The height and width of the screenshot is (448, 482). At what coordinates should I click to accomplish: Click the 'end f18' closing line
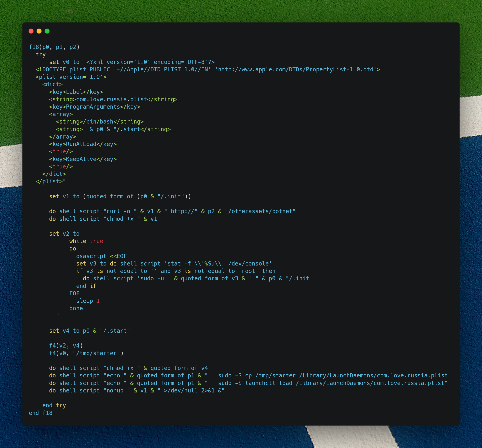41,413
